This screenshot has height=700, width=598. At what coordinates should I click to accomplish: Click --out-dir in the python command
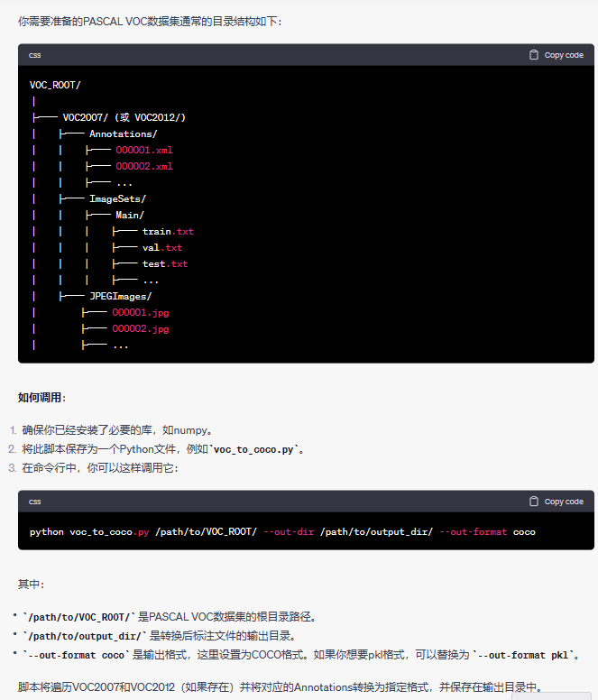point(289,531)
